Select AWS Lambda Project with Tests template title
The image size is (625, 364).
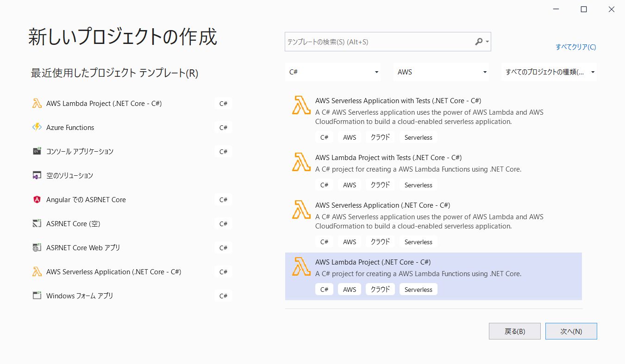tap(388, 158)
